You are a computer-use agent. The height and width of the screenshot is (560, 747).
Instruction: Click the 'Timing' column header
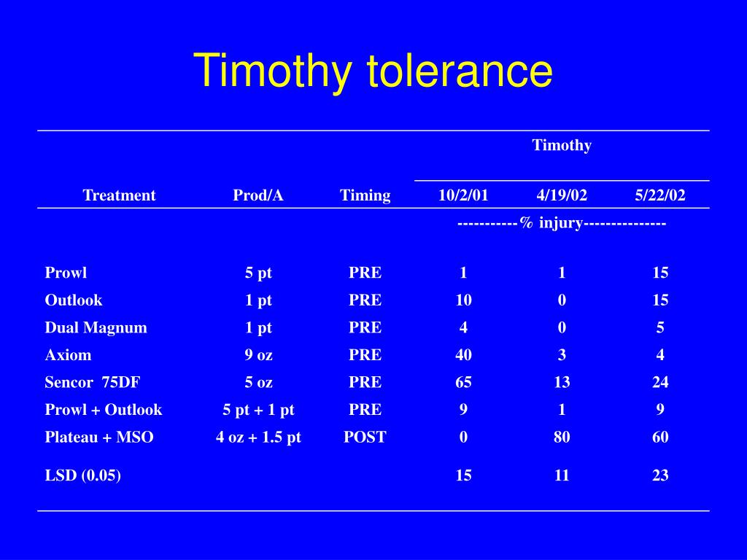coord(365,195)
